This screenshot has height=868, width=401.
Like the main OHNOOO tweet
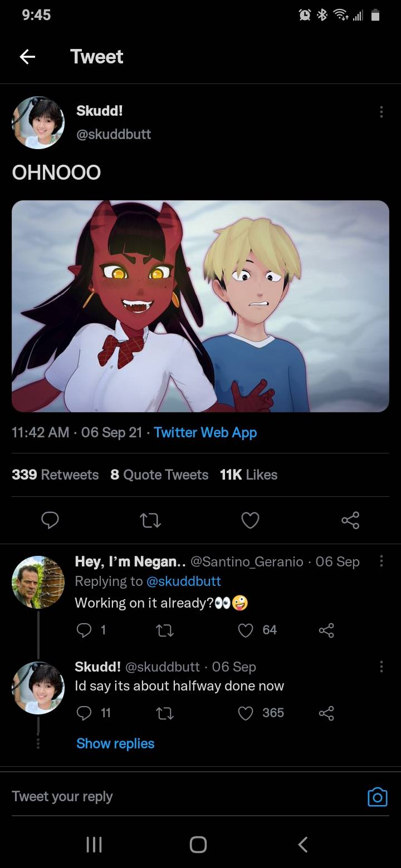click(250, 520)
